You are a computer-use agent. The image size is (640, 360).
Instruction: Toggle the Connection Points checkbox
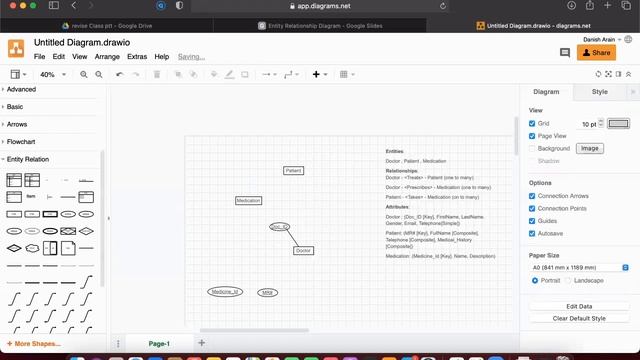coord(532,209)
